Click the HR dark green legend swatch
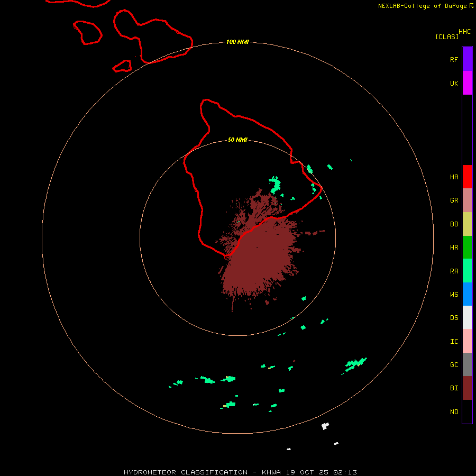Viewport: 476px width, 476px height. (x=467, y=248)
